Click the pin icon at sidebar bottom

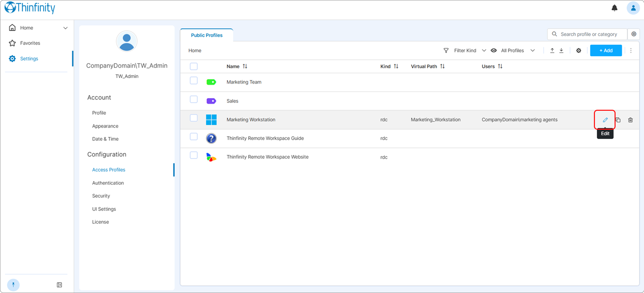[13, 285]
